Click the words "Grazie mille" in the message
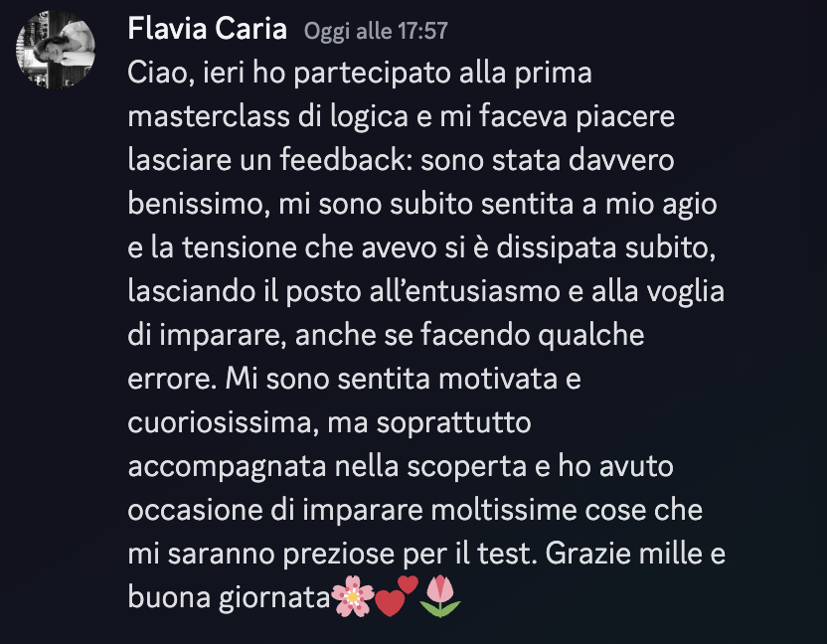Image resolution: width=827 pixels, height=644 pixels. (623, 554)
